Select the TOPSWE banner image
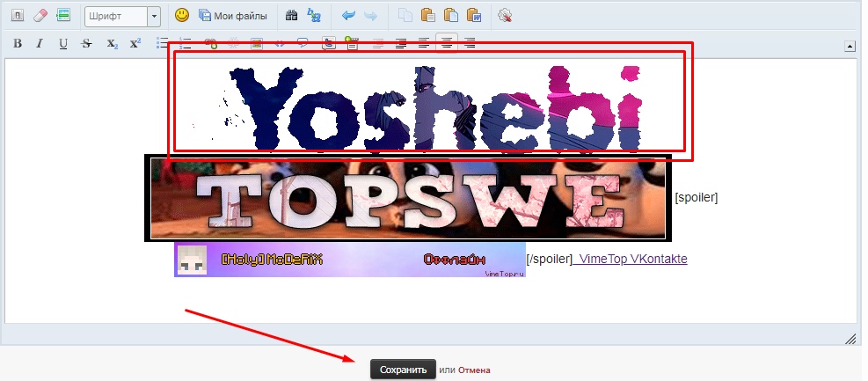The width and height of the screenshot is (868, 381). [x=408, y=198]
